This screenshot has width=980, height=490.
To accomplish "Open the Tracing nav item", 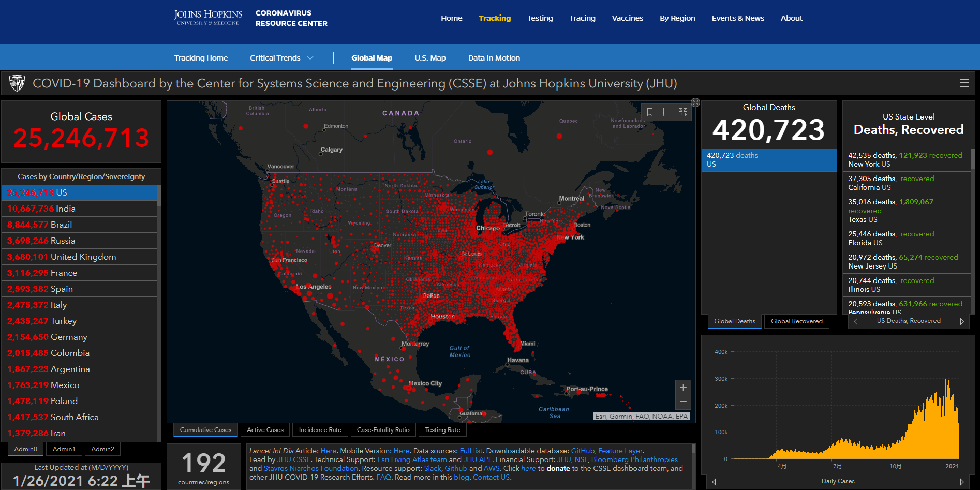I will pyautogui.click(x=583, y=18).
